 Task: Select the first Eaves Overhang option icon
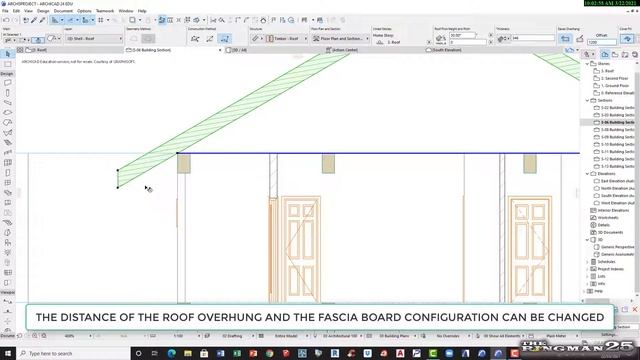(565, 38)
